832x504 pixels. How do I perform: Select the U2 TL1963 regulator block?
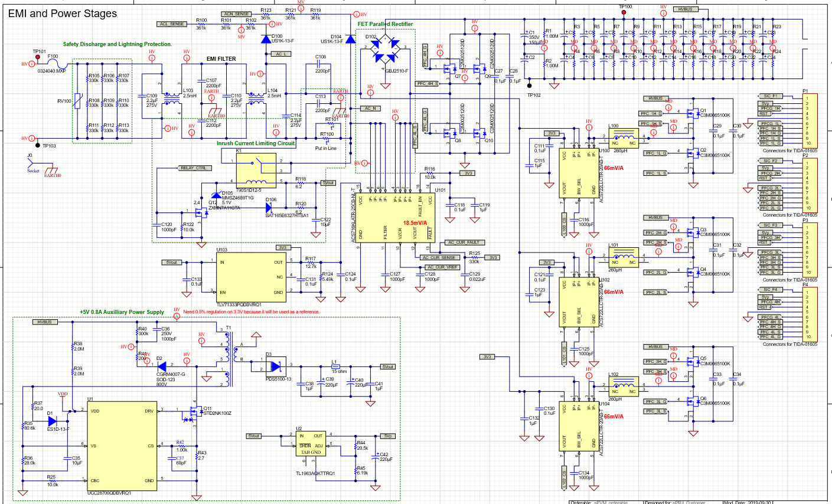click(311, 444)
